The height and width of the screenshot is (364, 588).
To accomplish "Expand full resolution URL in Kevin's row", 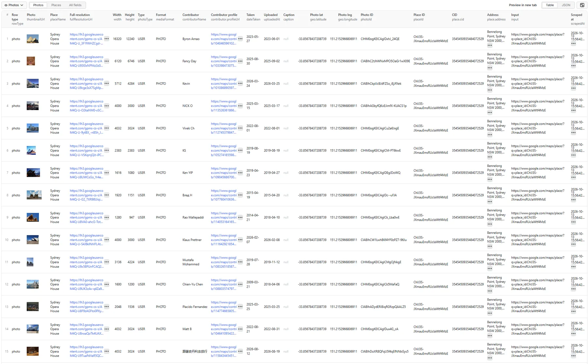I will tap(107, 84).
